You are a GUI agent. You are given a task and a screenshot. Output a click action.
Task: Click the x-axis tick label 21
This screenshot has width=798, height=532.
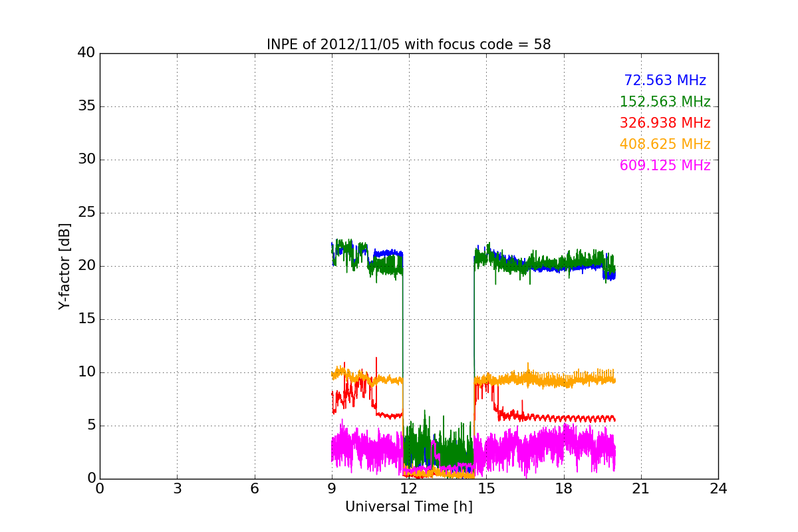(x=641, y=489)
